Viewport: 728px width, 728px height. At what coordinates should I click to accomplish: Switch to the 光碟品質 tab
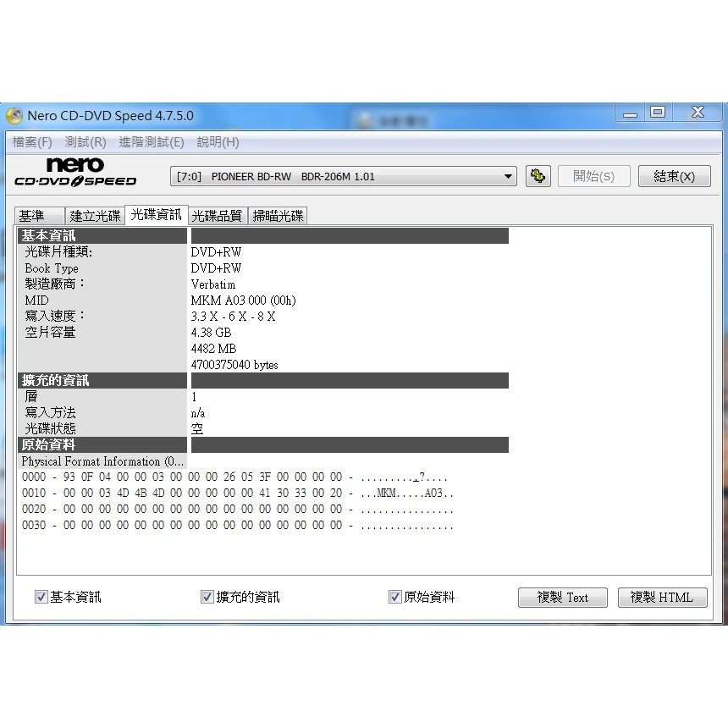click(x=218, y=216)
